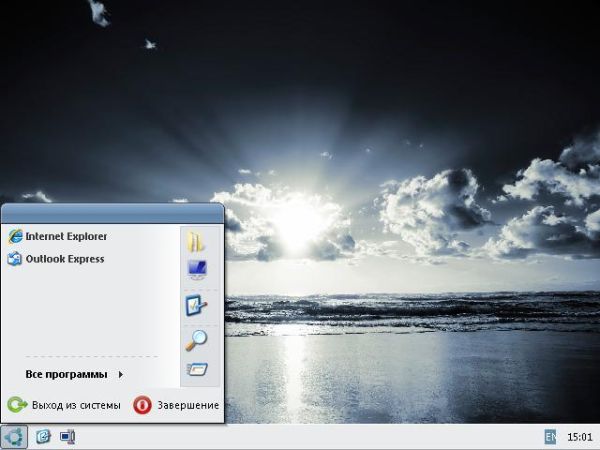Open the EN language indicator in the tray
The width and height of the screenshot is (600, 450).
tap(550, 437)
